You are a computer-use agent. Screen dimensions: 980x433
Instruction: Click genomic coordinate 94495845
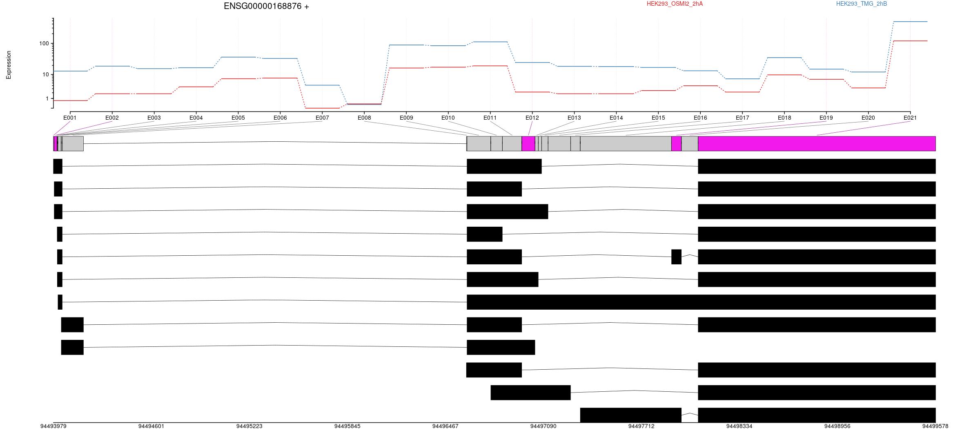[347, 426]
